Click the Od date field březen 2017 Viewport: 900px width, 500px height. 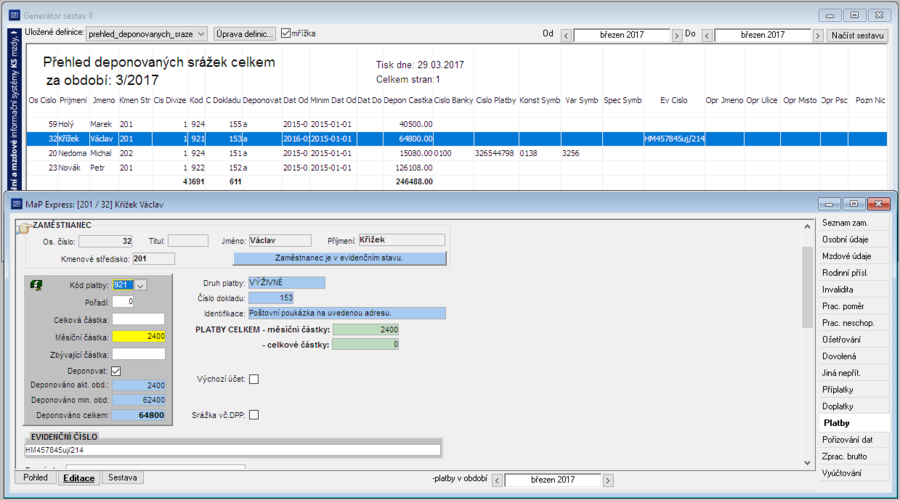tap(622, 36)
